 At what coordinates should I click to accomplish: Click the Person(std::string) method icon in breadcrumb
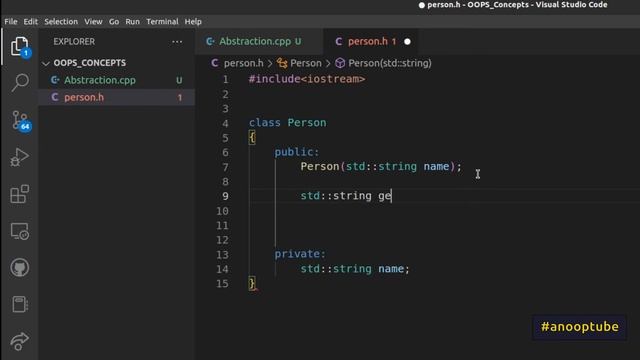(x=340, y=63)
